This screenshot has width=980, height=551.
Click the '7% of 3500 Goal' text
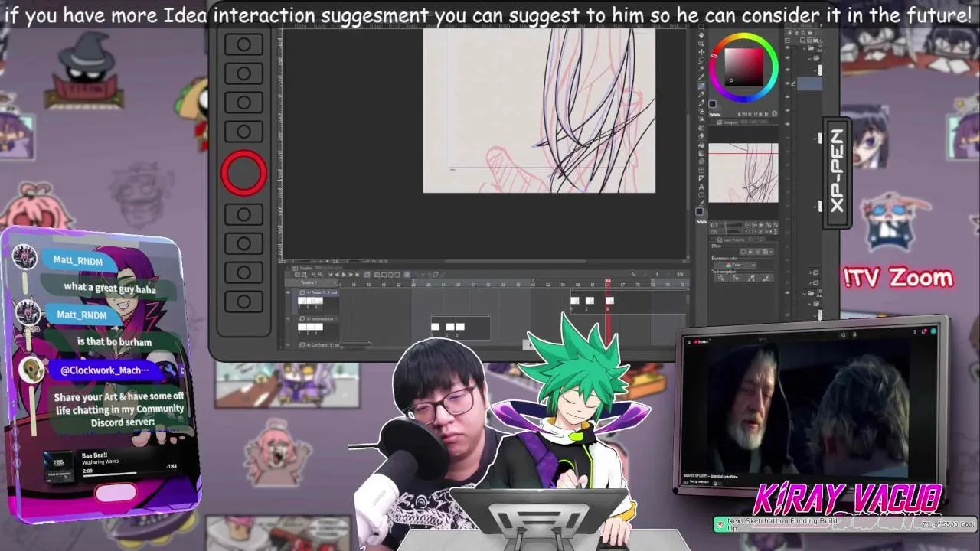pyautogui.click(x=948, y=524)
